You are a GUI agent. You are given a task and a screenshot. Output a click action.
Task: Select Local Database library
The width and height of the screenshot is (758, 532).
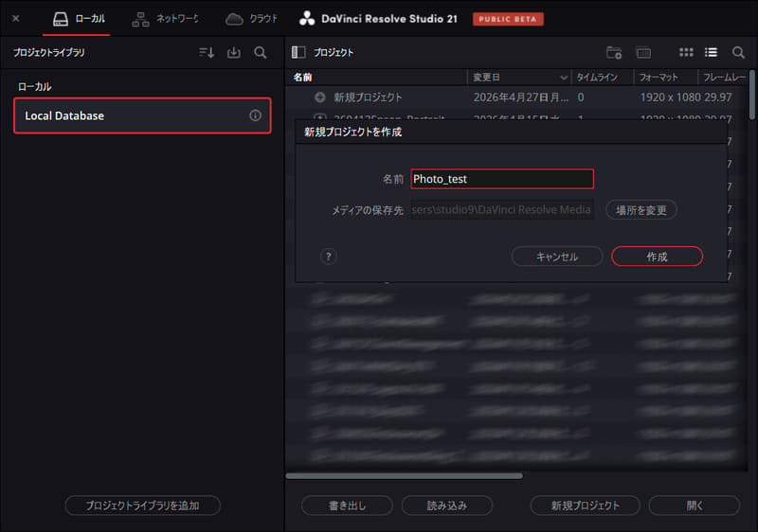142,115
